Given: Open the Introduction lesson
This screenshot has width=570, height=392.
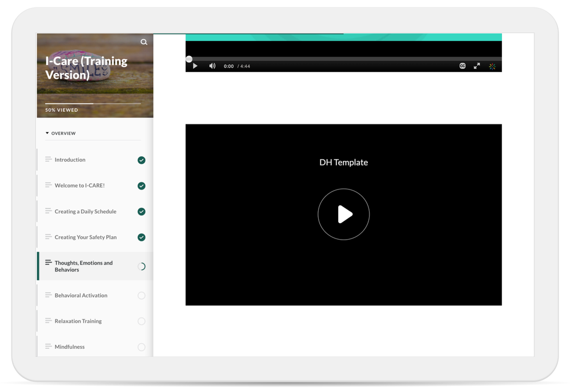Looking at the screenshot, I should [x=95, y=160].
